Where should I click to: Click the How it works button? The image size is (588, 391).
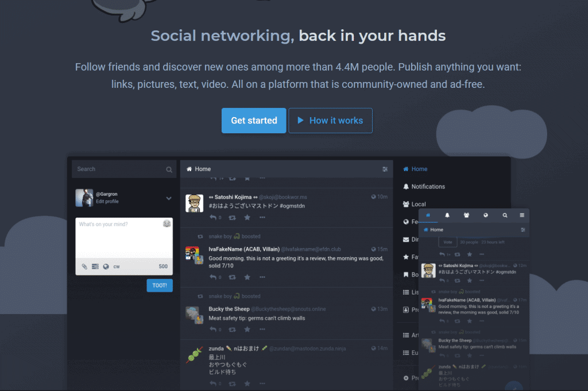[330, 121]
